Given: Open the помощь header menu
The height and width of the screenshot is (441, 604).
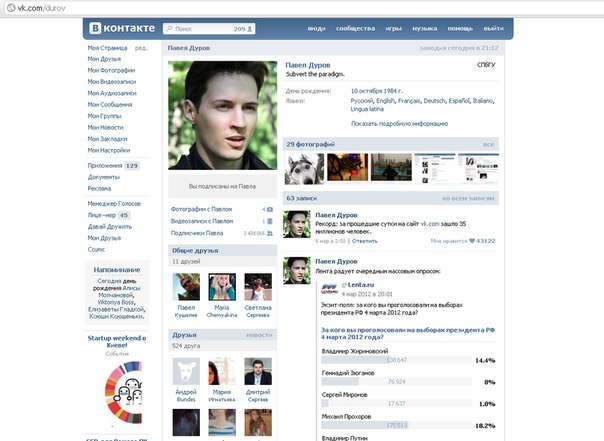Looking at the screenshot, I should [x=460, y=29].
